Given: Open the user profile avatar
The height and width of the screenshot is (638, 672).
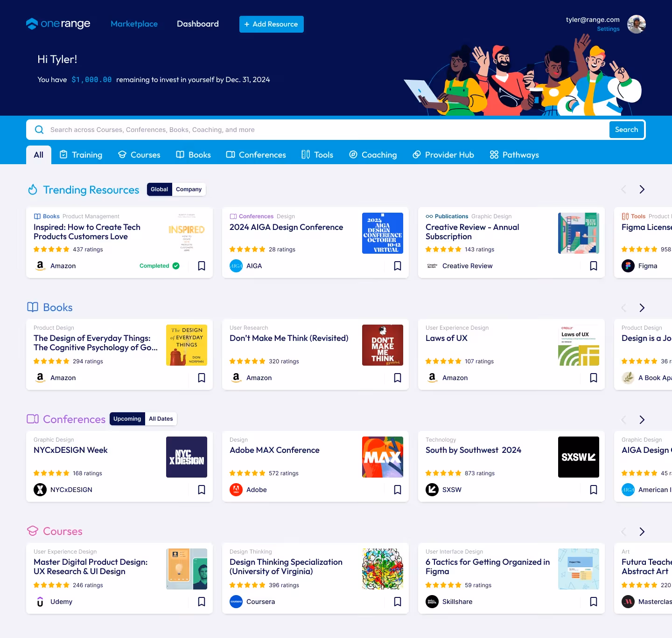Looking at the screenshot, I should [637, 24].
